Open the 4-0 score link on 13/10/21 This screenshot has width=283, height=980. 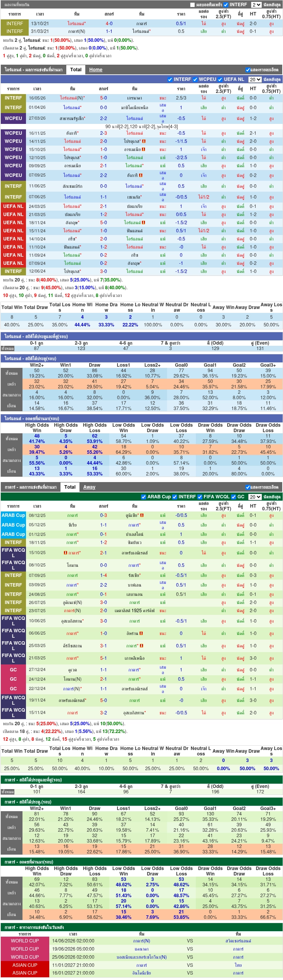pyautogui.click(x=109, y=24)
